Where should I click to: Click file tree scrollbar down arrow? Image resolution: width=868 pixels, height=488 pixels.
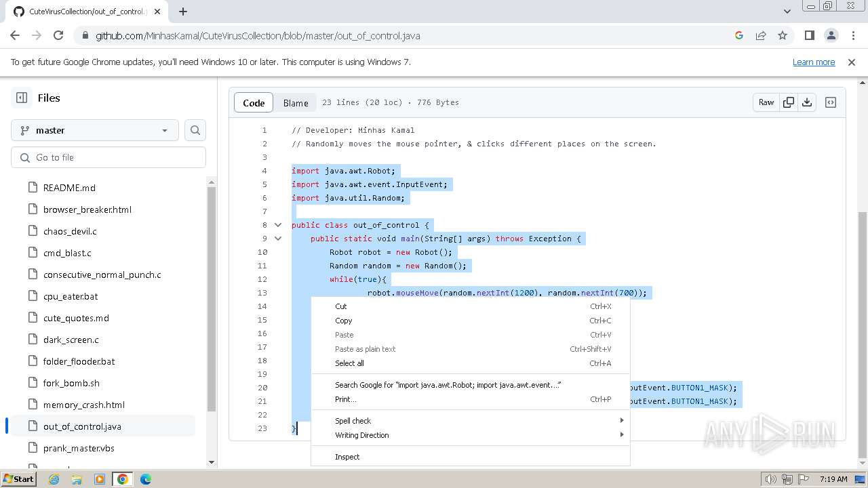212,462
